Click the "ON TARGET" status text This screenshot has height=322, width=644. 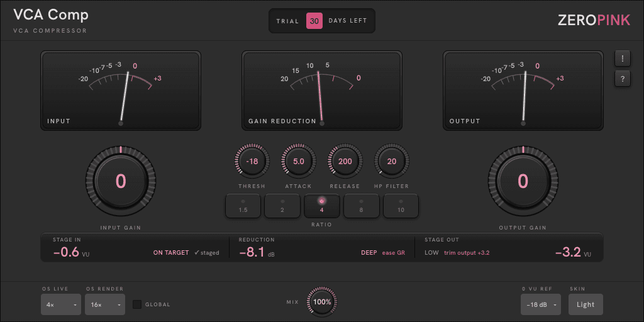[x=171, y=253]
